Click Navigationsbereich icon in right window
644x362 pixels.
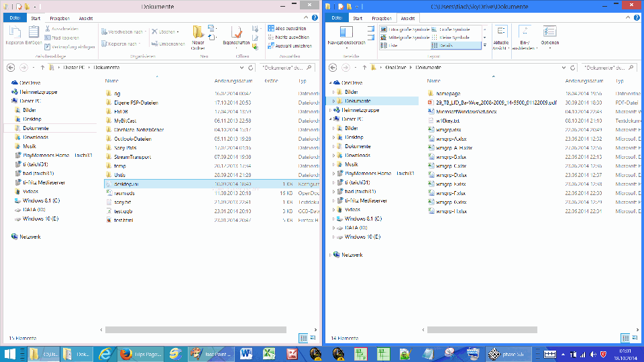[x=346, y=36]
